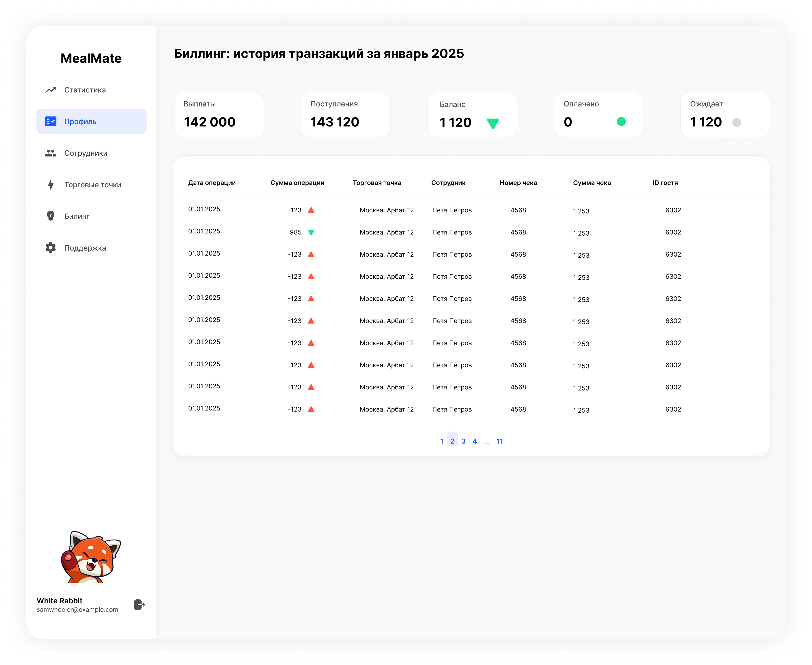This screenshot has width=812, height=665.
Task: Click the red panda mascot image
Action: click(91, 557)
